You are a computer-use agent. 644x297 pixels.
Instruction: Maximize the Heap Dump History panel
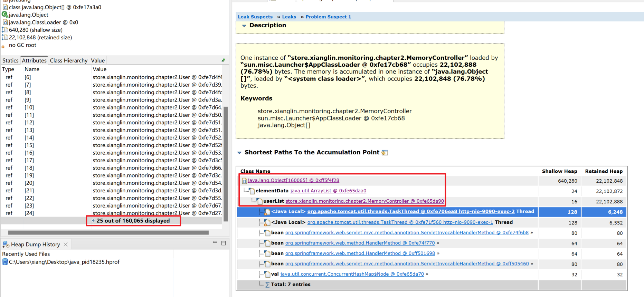pyautogui.click(x=224, y=243)
